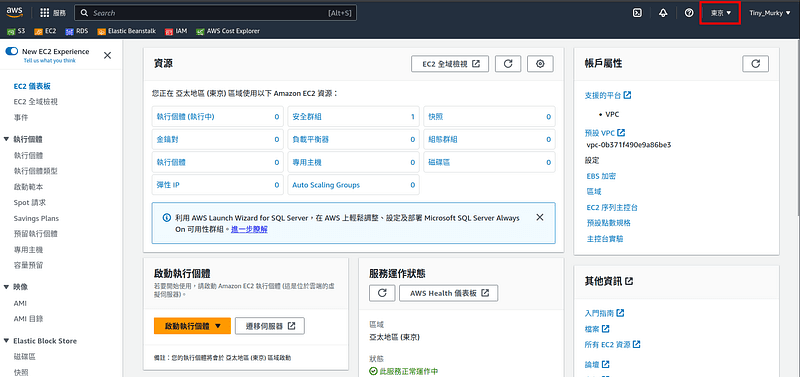
Task: Open the EBS 加密 setting link
Action: point(602,176)
